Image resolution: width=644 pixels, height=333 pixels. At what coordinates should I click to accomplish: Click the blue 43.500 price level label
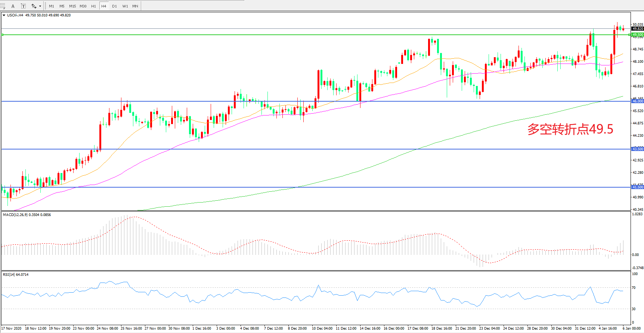[x=638, y=149]
